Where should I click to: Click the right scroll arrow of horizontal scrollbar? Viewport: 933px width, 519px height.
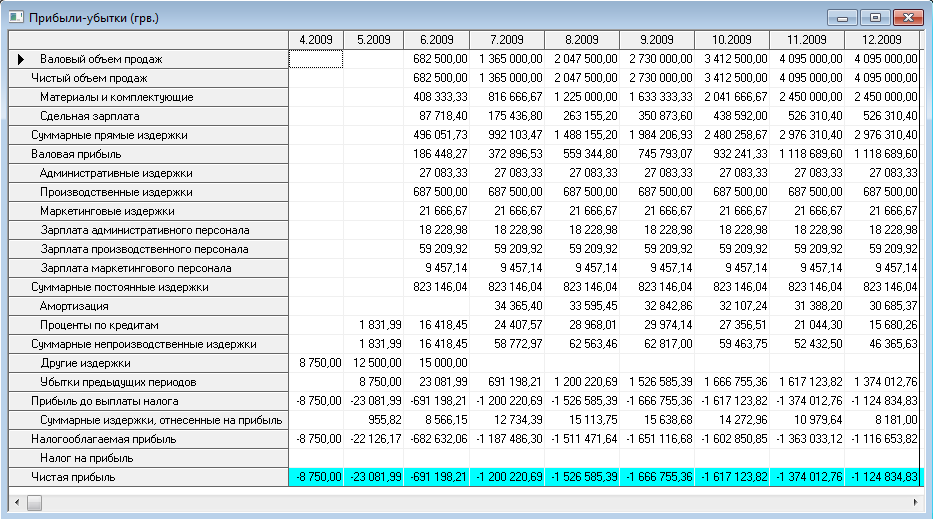point(915,502)
